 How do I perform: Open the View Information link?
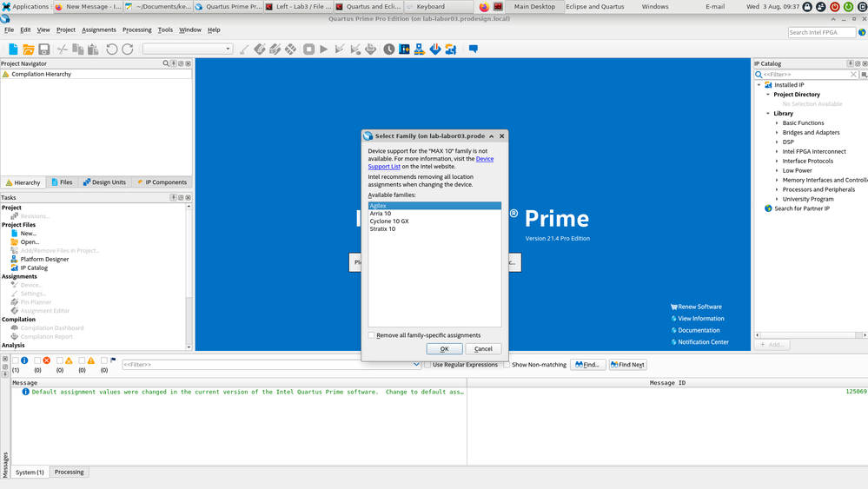(x=701, y=319)
